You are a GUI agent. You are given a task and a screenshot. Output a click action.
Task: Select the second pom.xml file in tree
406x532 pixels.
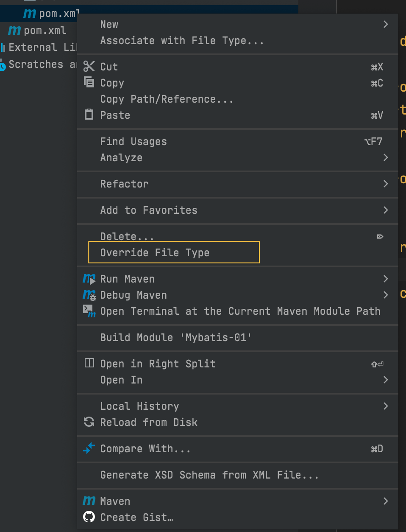tap(44, 31)
